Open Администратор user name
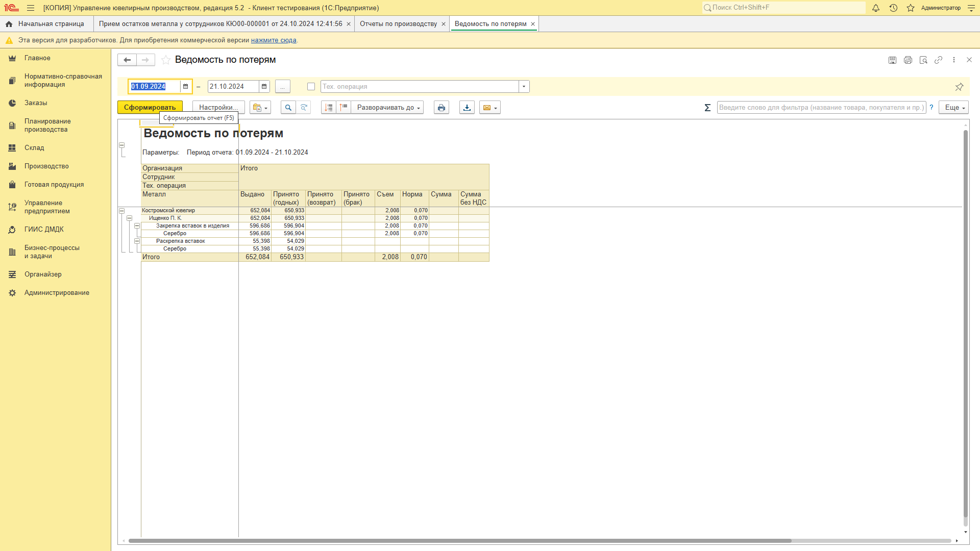The width and height of the screenshot is (980, 551). click(x=941, y=8)
